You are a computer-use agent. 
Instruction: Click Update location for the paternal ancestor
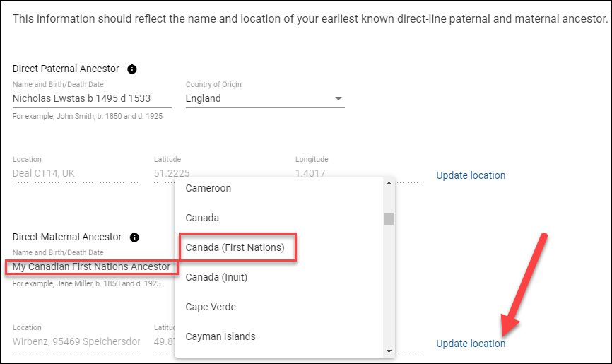[x=471, y=175]
